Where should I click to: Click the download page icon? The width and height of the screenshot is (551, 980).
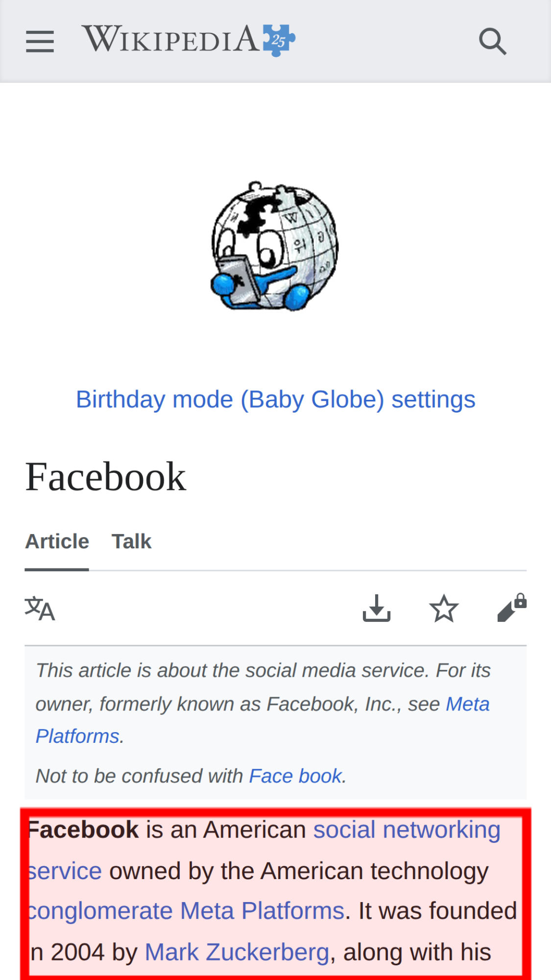[376, 609]
